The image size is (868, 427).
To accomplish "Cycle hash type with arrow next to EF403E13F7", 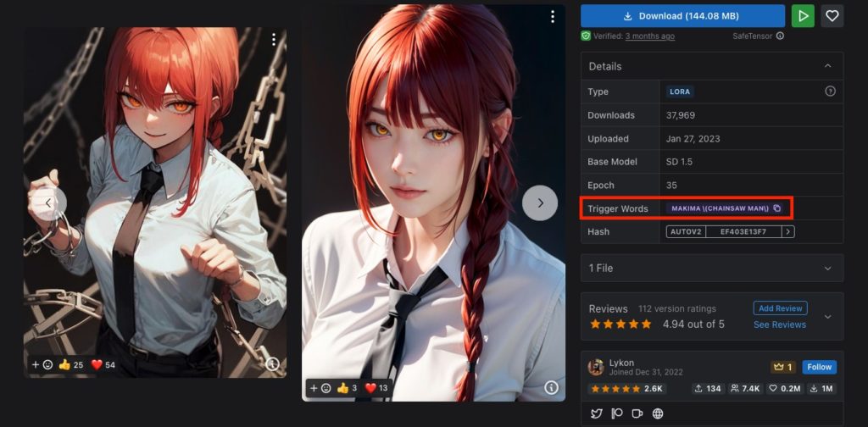I will tap(787, 231).
